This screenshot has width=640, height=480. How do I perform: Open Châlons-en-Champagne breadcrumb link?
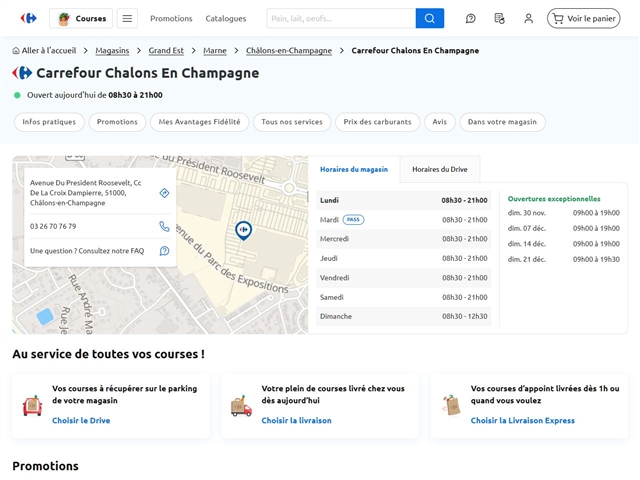(289, 51)
